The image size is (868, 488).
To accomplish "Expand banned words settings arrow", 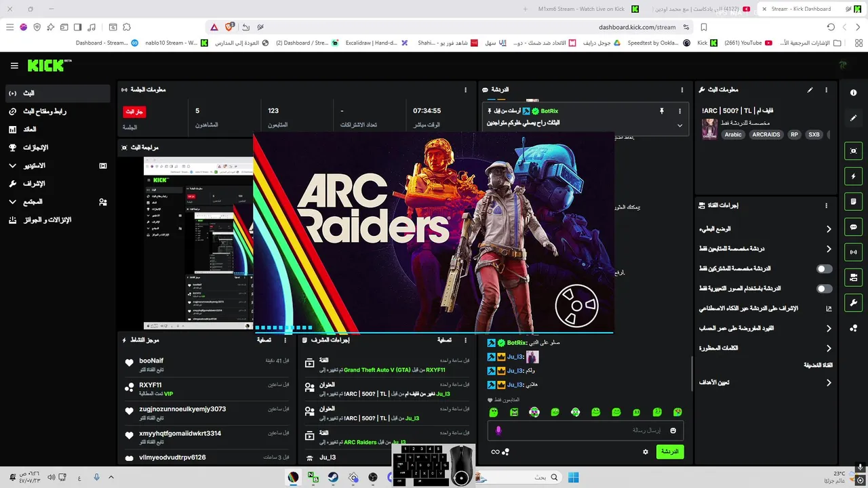I will [828, 348].
